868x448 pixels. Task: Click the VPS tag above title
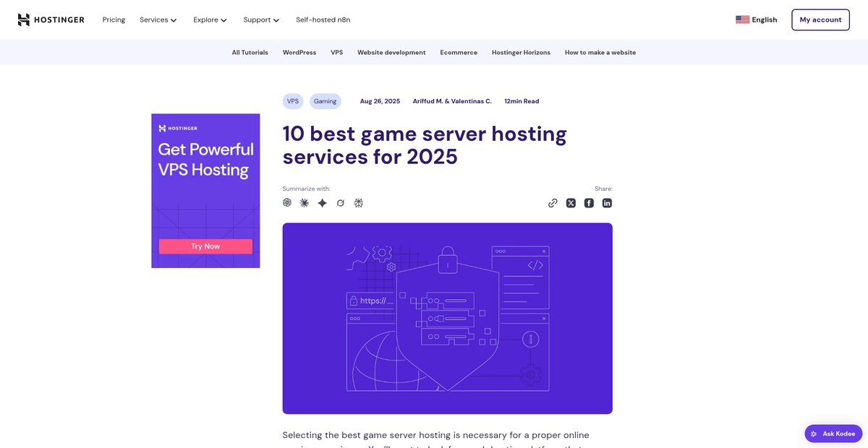click(x=293, y=101)
